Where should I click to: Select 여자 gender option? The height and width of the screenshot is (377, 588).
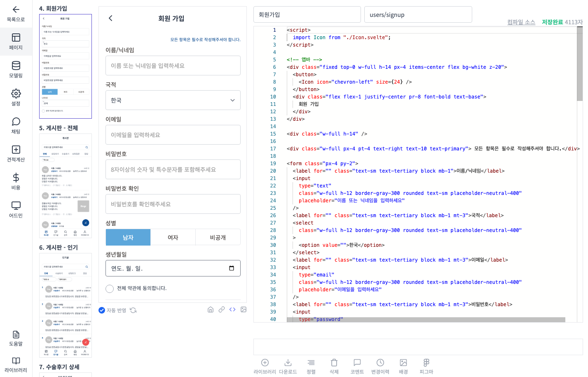(x=173, y=237)
